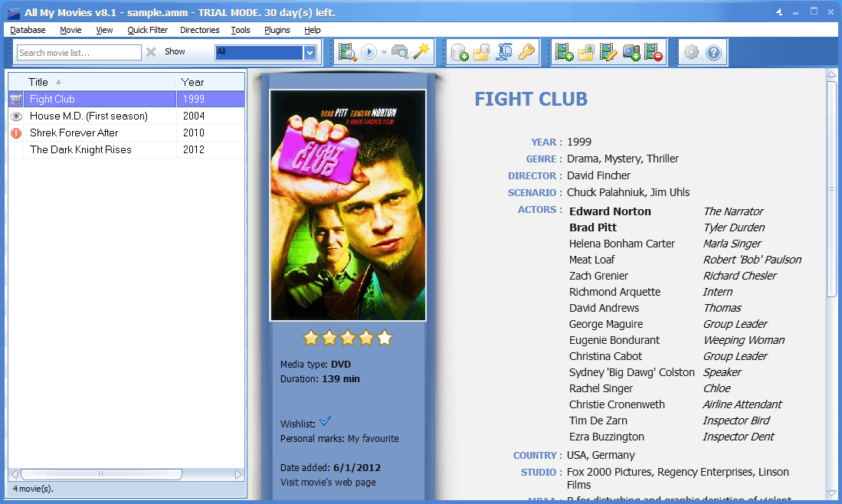Click the add screenshot camera icon
Viewport: 842px width, 504px height.
coord(631,52)
